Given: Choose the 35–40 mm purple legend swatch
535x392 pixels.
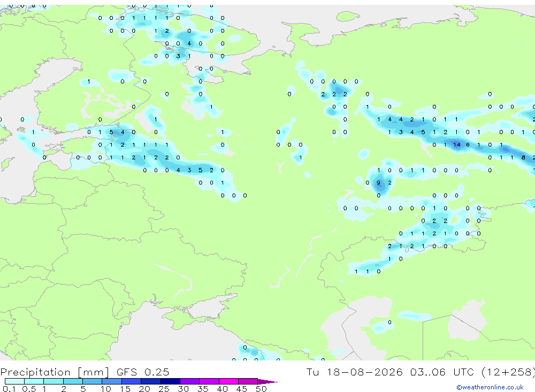Looking at the screenshot, I should [209, 381].
